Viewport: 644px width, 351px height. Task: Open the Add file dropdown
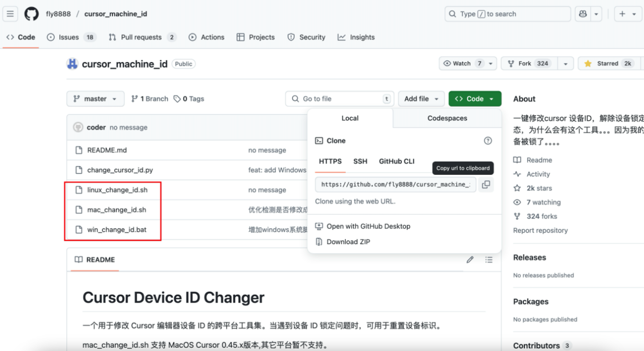(421, 99)
